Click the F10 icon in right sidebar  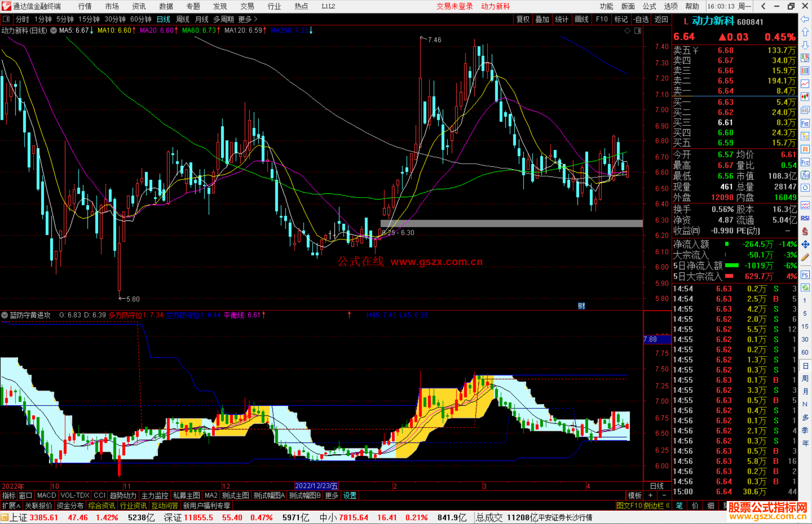pos(805,123)
